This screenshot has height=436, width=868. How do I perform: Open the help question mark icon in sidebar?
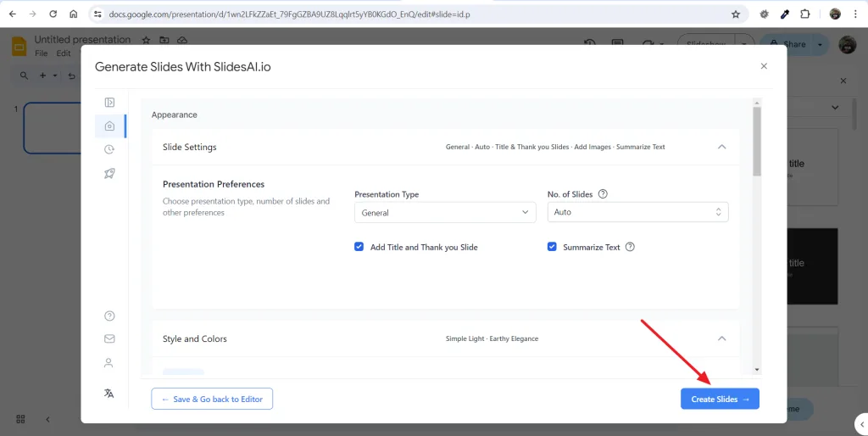(109, 316)
